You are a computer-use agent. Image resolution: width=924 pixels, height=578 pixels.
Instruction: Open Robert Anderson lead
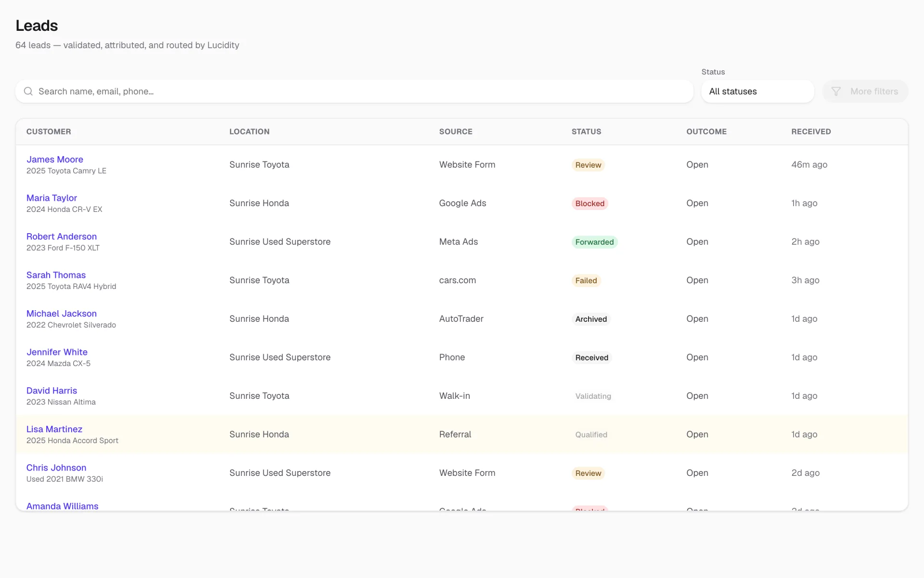[x=62, y=236]
